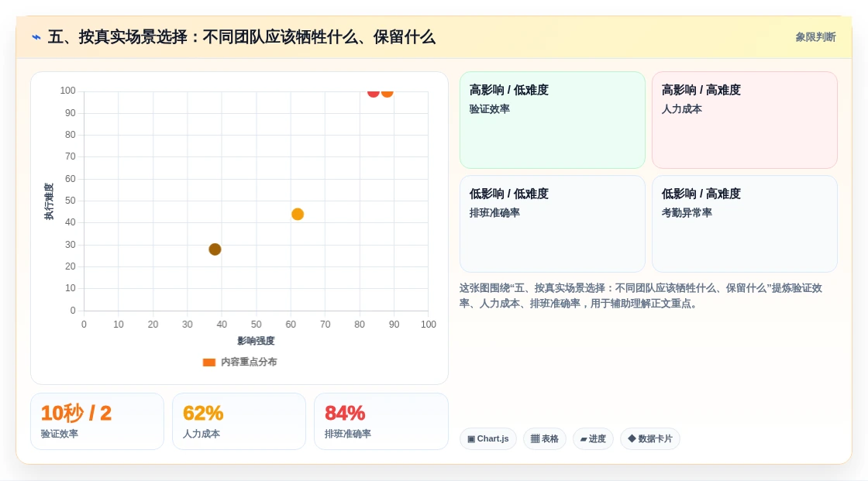Image resolution: width=868 pixels, height=481 pixels.
Task: Click the grid icon in 表格 tag
Action: pyautogui.click(x=535, y=439)
